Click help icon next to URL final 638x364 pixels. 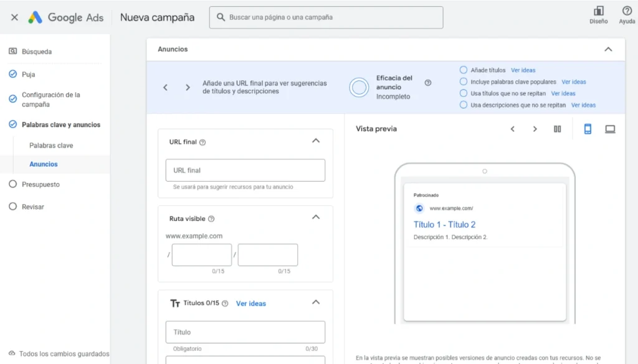click(x=202, y=142)
